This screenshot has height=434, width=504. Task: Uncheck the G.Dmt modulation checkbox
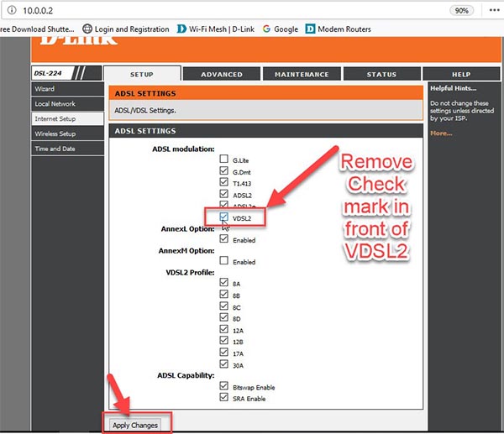(x=223, y=170)
